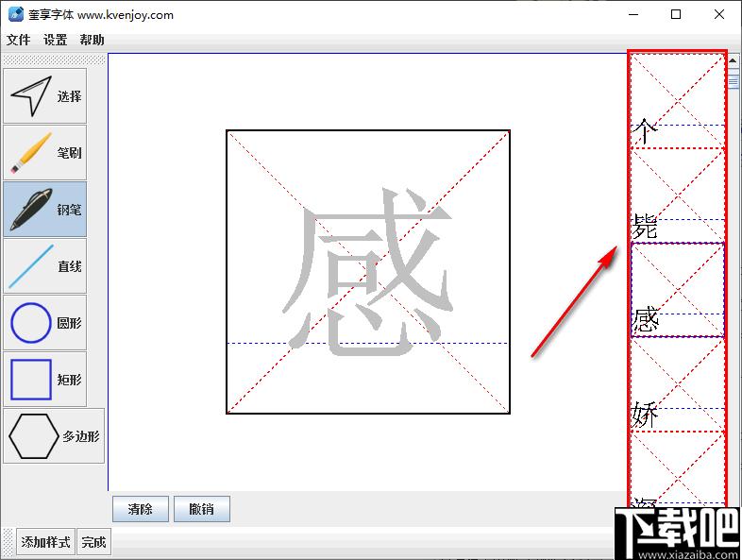This screenshot has width=742, height=560.
Task: Click the 撤销 undo button
Action: click(x=202, y=509)
